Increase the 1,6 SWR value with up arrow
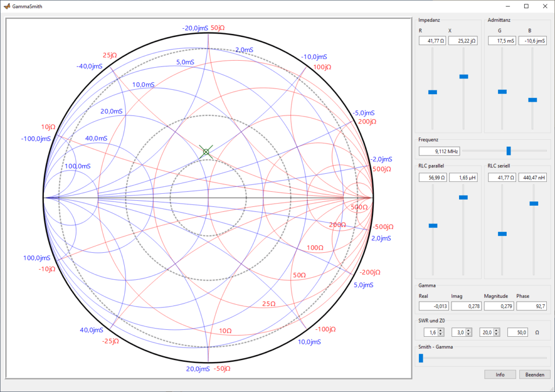This screenshot has height=392, width=555. pos(441,330)
